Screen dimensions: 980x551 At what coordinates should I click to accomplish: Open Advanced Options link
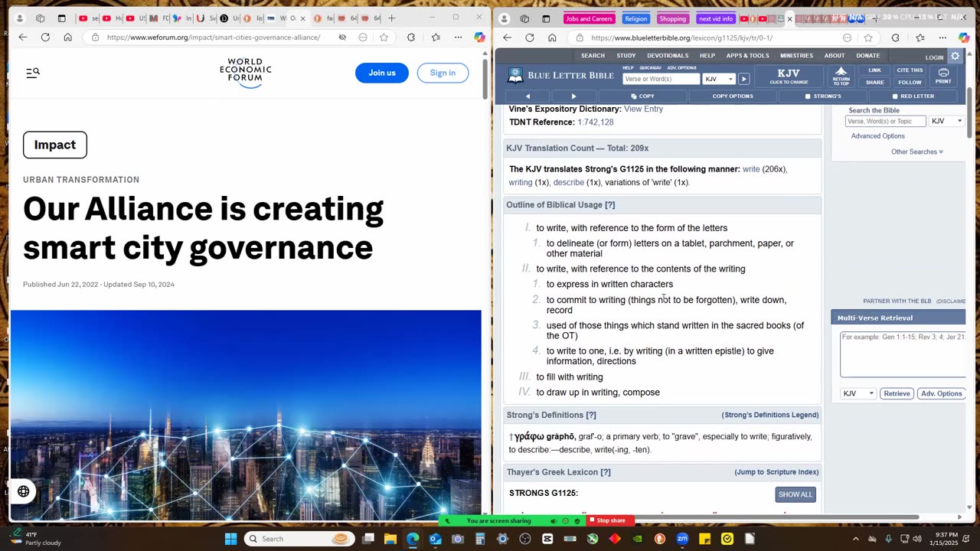coord(877,136)
